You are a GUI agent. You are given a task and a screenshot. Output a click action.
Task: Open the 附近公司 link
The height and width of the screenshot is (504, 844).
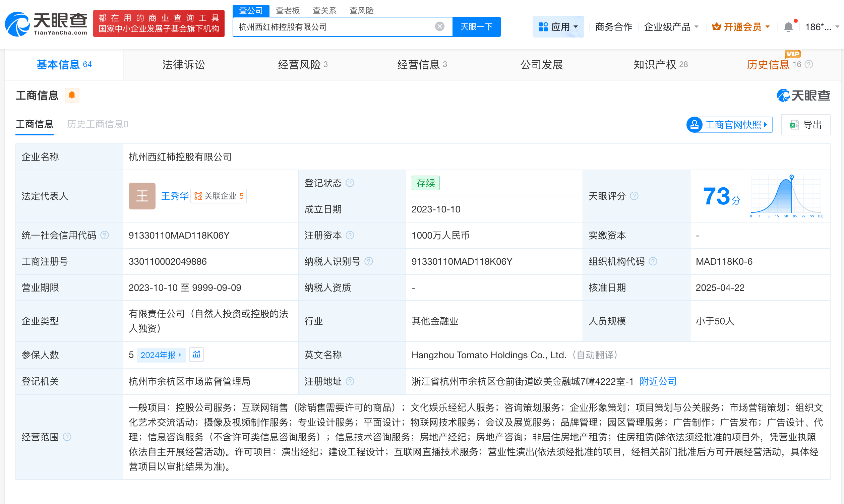point(657,381)
